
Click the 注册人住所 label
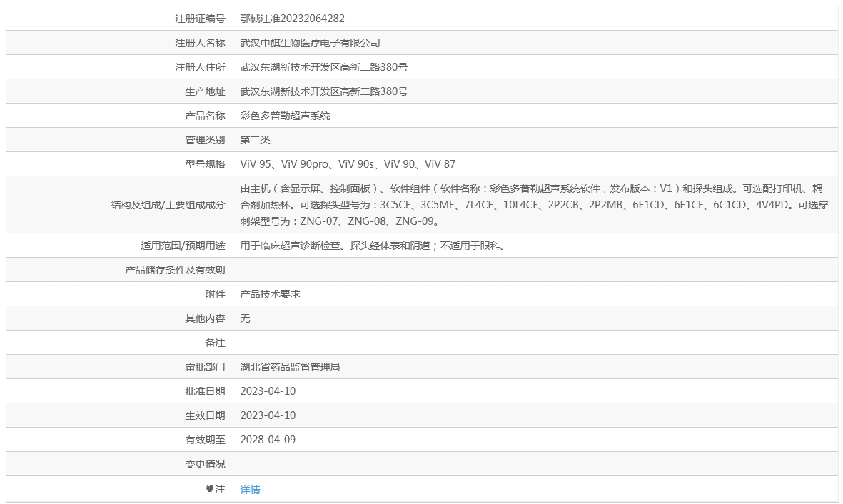[200, 67]
